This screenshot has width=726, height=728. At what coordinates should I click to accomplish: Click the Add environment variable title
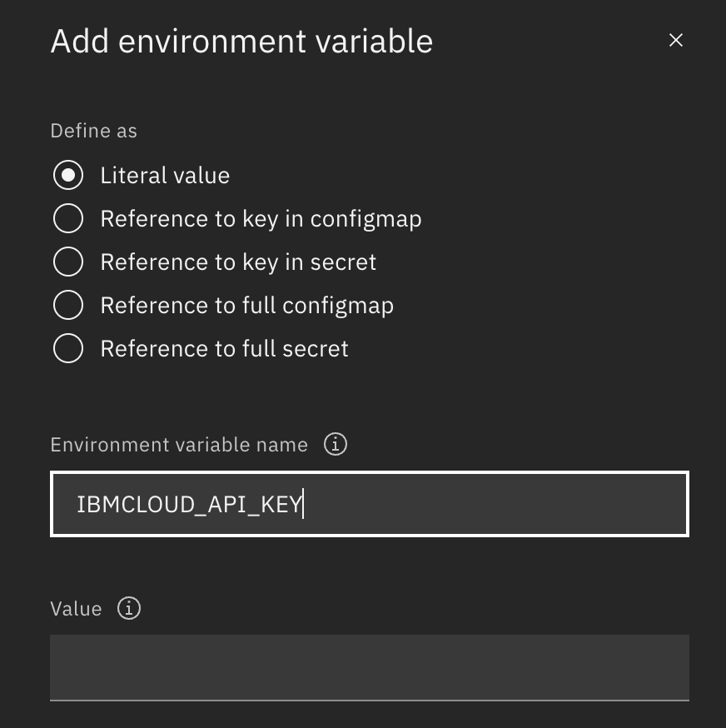[241, 40]
